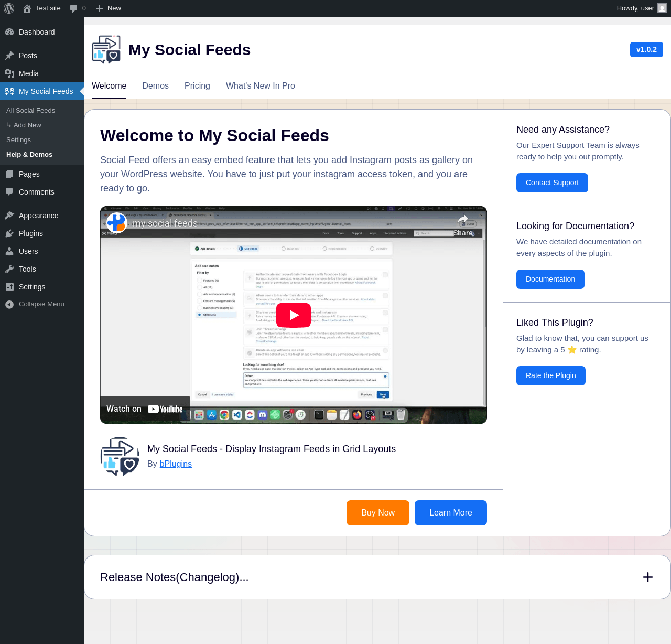Open All Social Feeds submenu item

[30, 111]
